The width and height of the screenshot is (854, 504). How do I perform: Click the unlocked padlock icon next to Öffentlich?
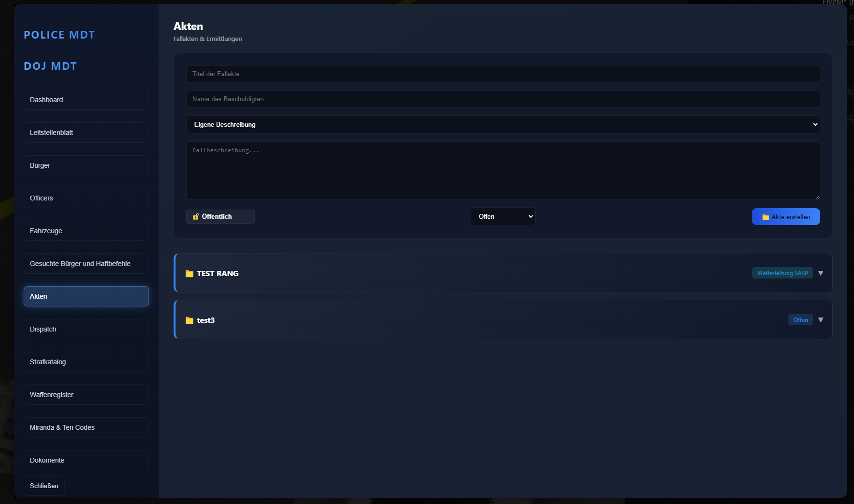point(196,217)
